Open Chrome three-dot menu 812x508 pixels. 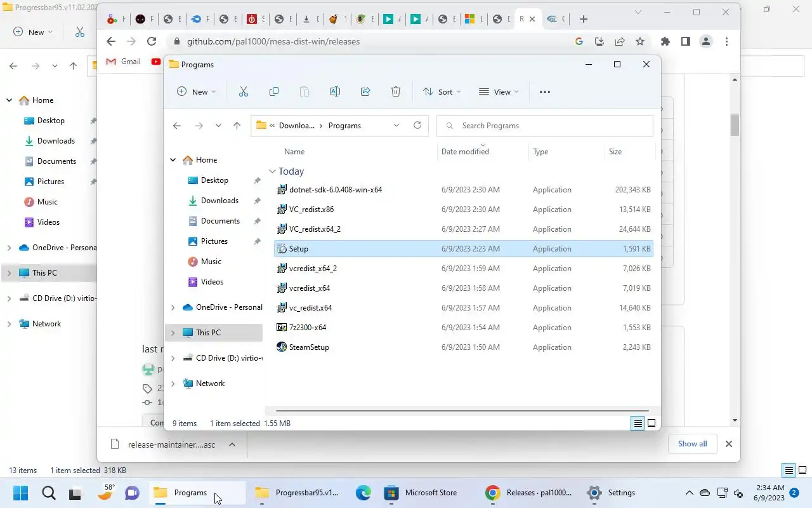tap(726, 41)
